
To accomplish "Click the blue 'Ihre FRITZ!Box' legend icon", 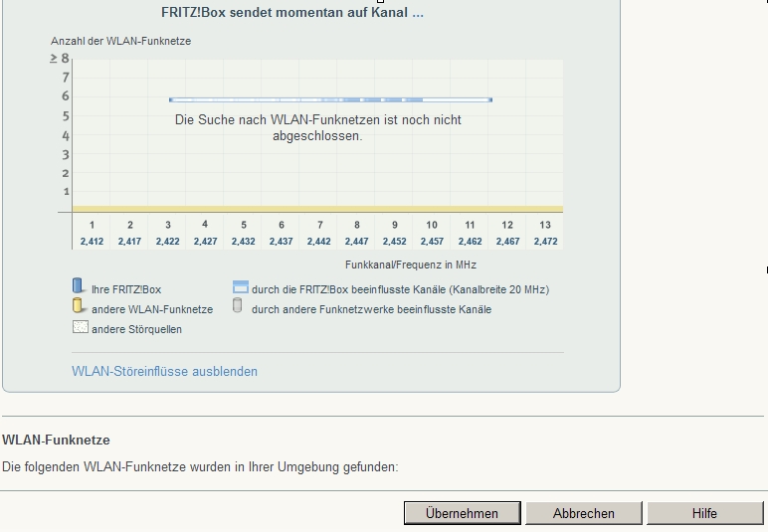I will click(x=78, y=285).
